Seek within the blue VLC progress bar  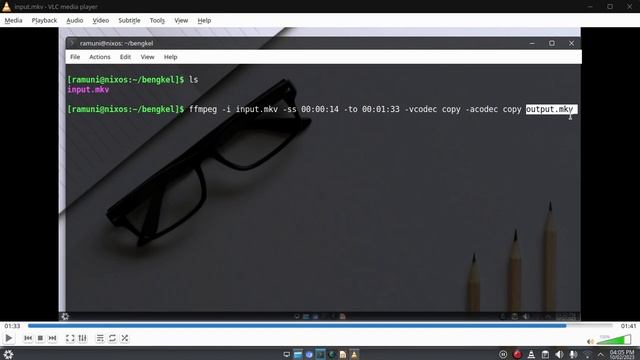pyautogui.click(x=320, y=326)
